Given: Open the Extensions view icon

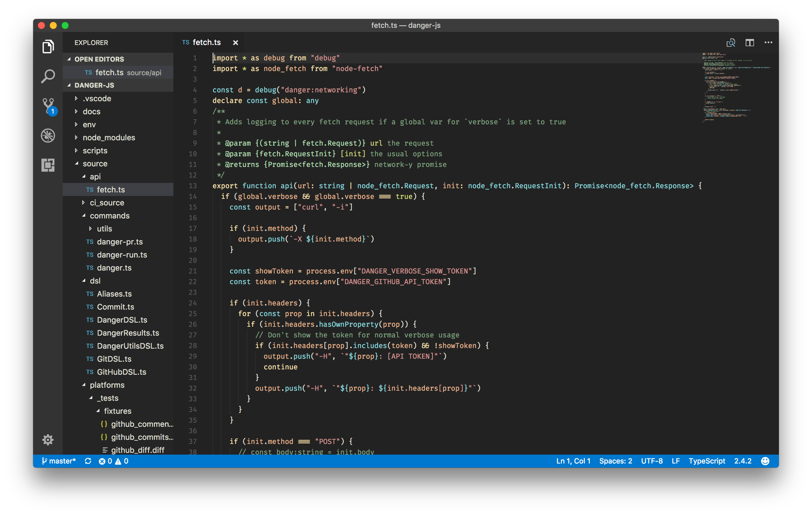Looking at the screenshot, I should [x=48, y=165].
